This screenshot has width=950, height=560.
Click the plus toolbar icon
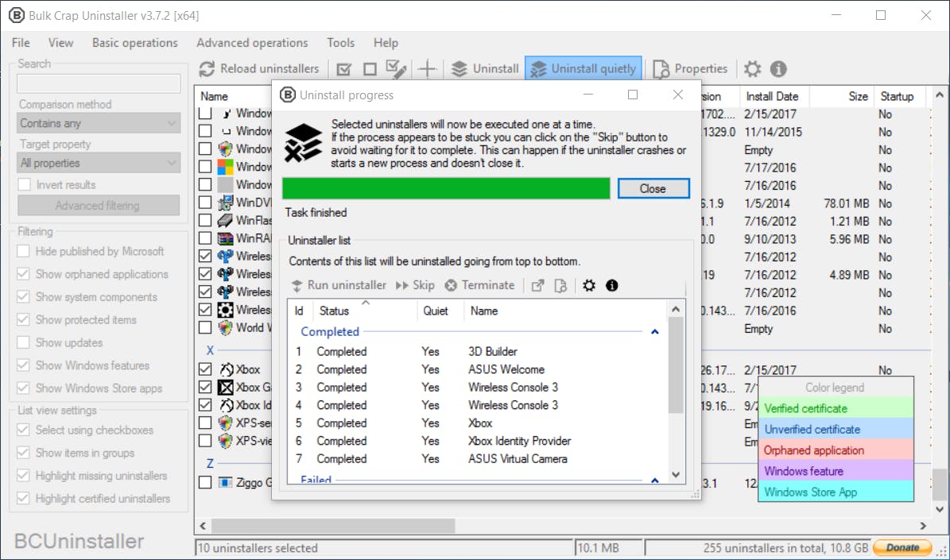point(427,69)
